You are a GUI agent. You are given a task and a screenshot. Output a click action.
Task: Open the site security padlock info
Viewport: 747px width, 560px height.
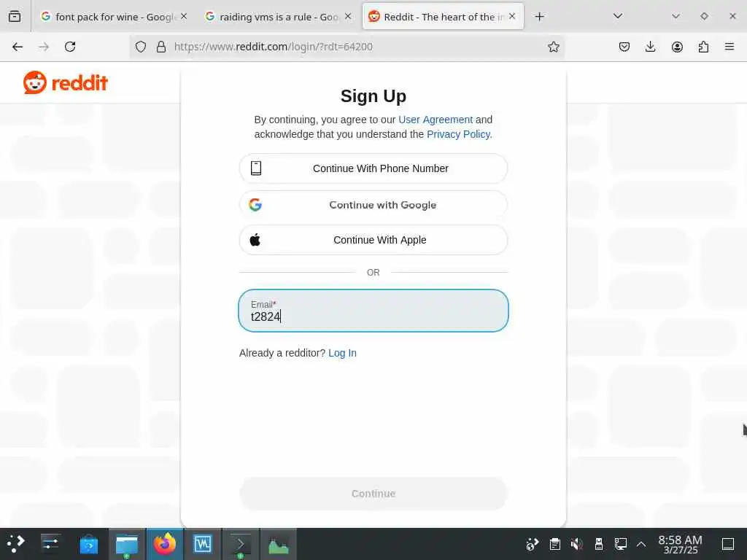[161, 47]
